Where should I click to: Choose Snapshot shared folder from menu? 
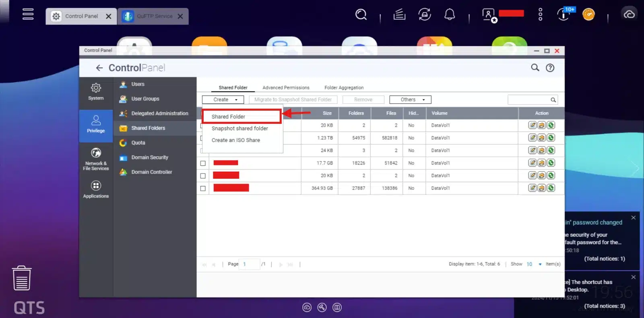pyautogui.click(x=239, y=128)
